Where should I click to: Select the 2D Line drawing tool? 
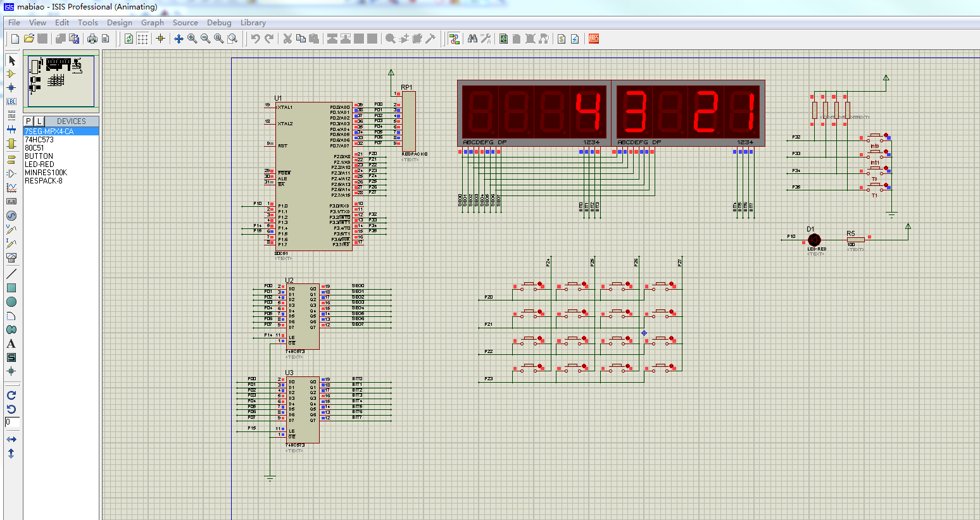tap(11, 274)
